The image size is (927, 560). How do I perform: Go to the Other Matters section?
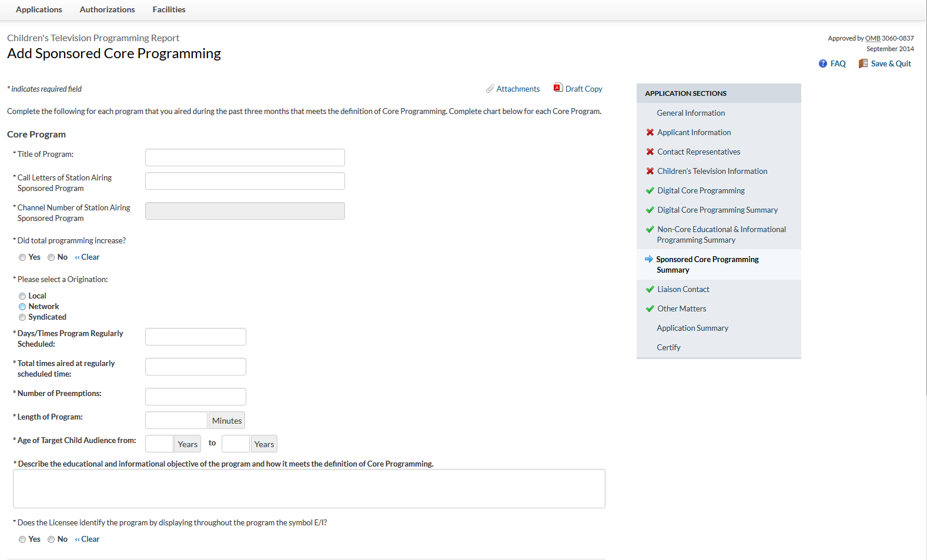(x=682, y=308)
